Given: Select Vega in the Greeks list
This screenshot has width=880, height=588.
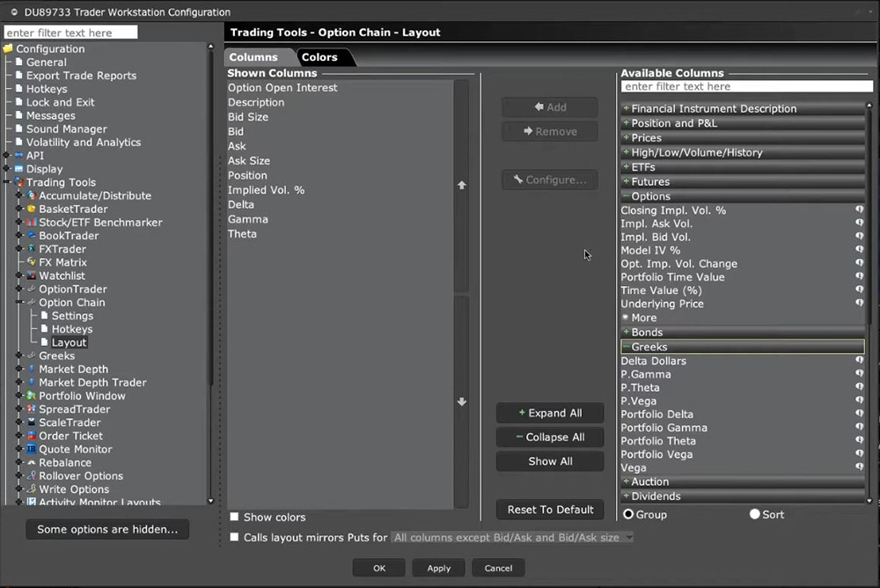Looking at the screenshot, I should [x=633, y=467].
